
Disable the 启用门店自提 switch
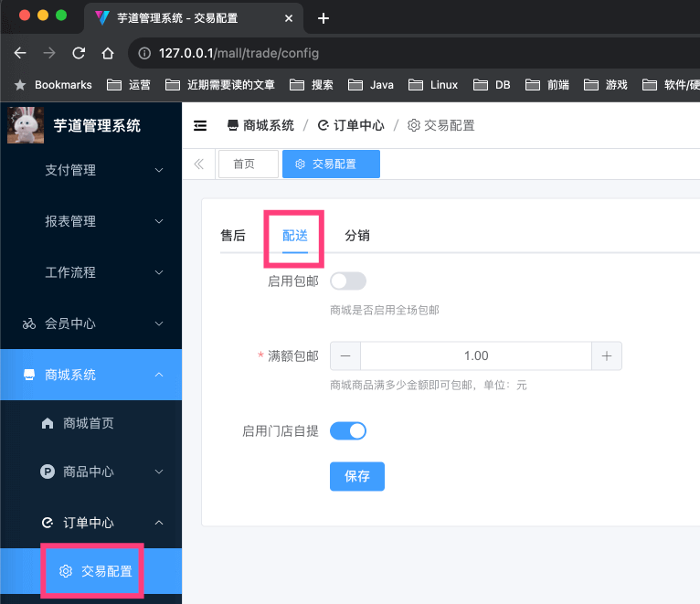pos(347,430)
